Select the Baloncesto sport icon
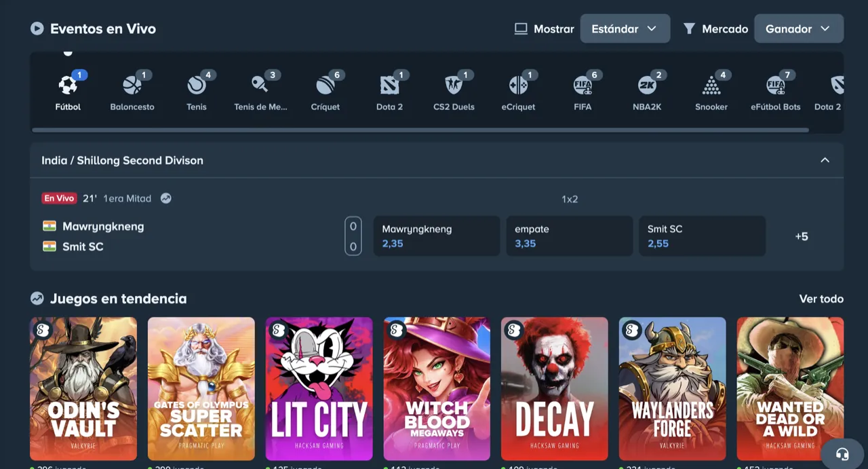 [132, 86]
